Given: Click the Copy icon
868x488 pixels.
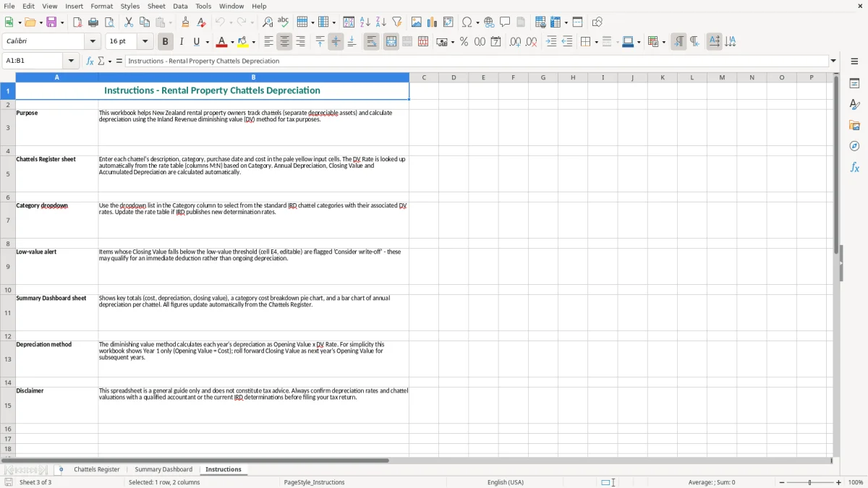Looking at the screenshot, I should (x=145, y=22).
